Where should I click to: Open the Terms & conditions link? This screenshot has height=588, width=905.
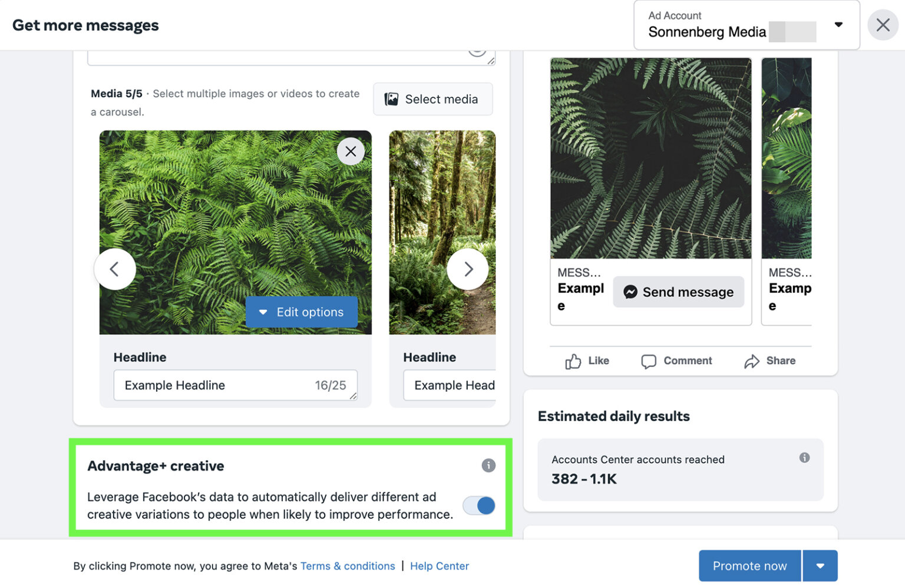coord(348,566)
